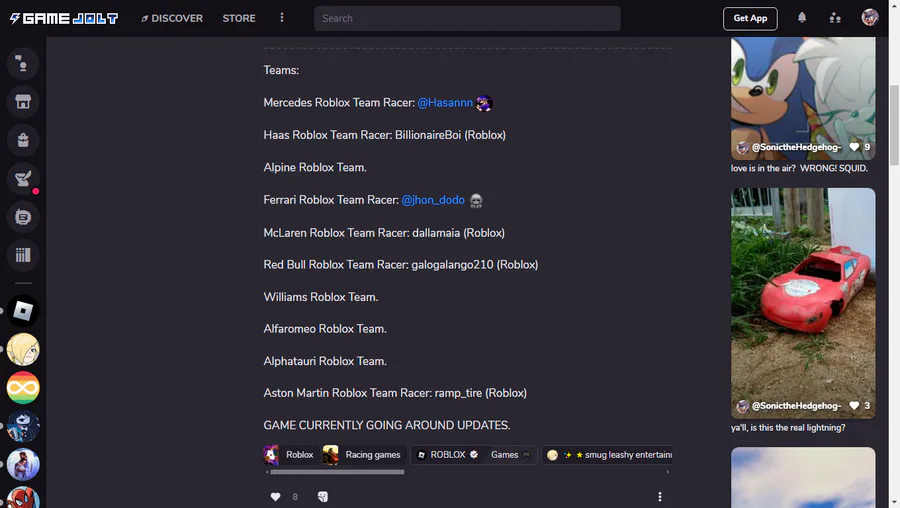
Task: Click jhon_dodo's small avatar next to mention
Action: [x=476, y=201]
